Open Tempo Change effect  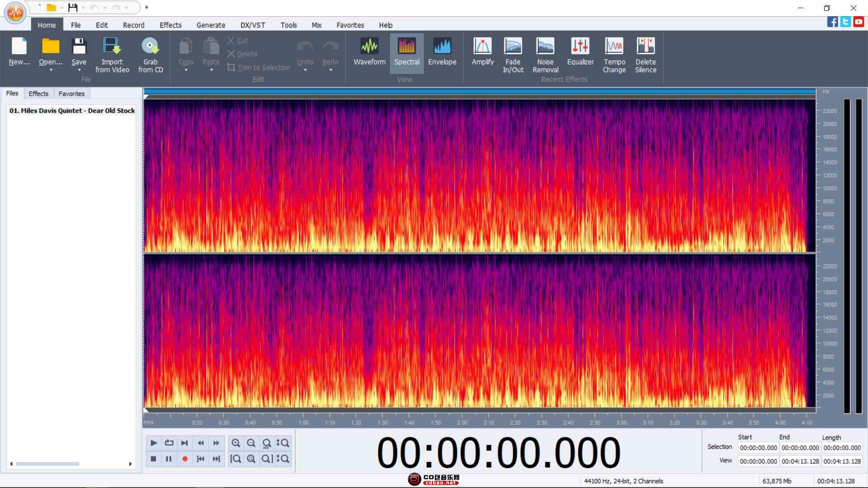(614, 54)
